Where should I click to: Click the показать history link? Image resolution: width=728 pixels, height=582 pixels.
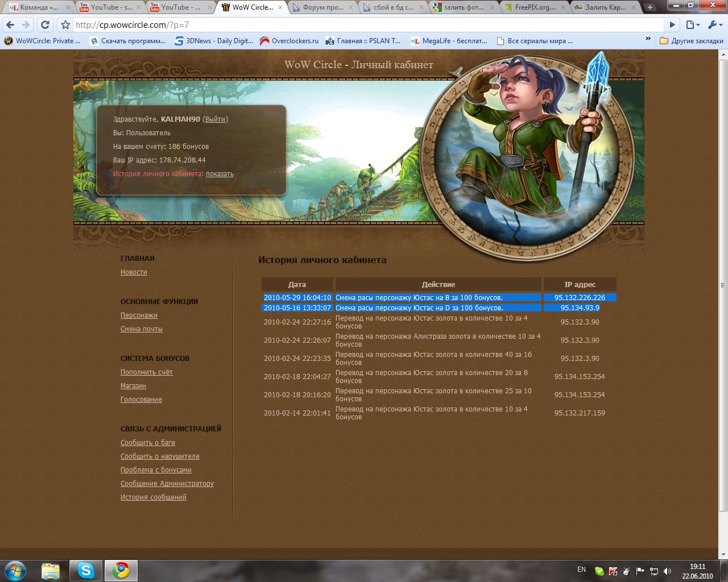(x=220, y=174)
